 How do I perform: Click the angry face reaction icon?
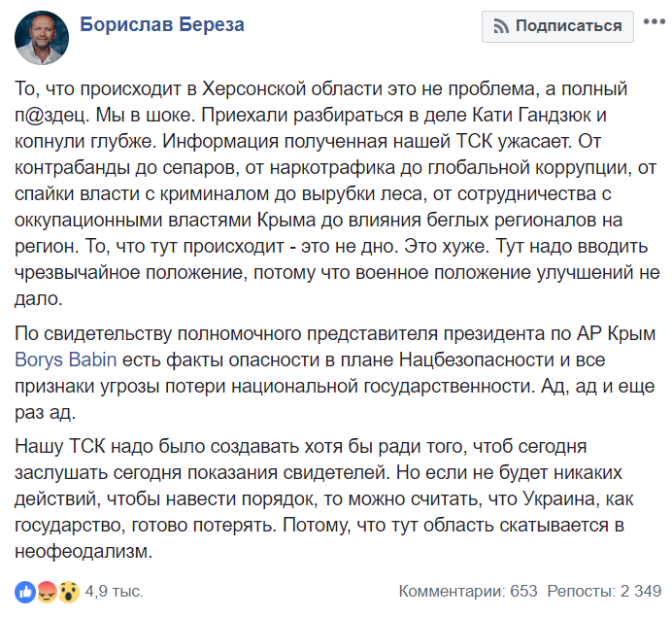pos(47,592)
